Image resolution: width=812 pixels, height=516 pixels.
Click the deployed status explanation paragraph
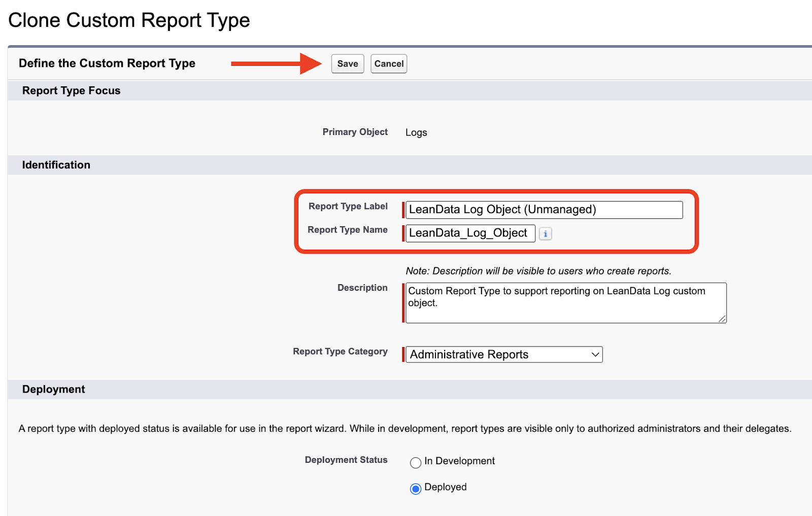(405, 429)
